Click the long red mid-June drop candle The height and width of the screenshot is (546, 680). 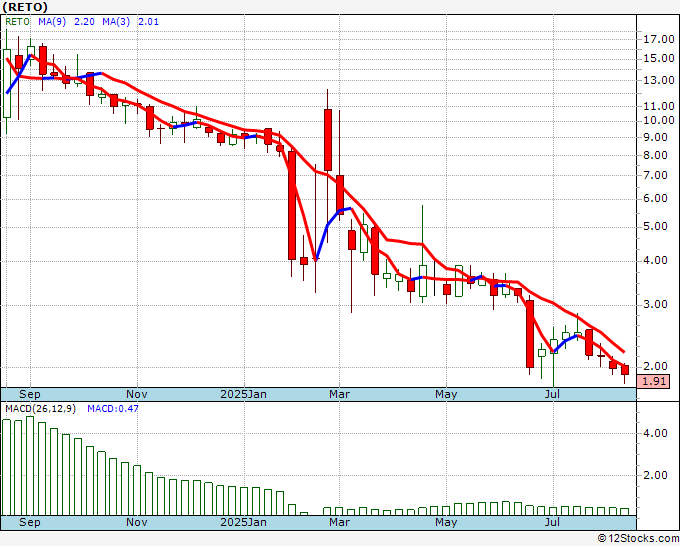click(530, 334)
